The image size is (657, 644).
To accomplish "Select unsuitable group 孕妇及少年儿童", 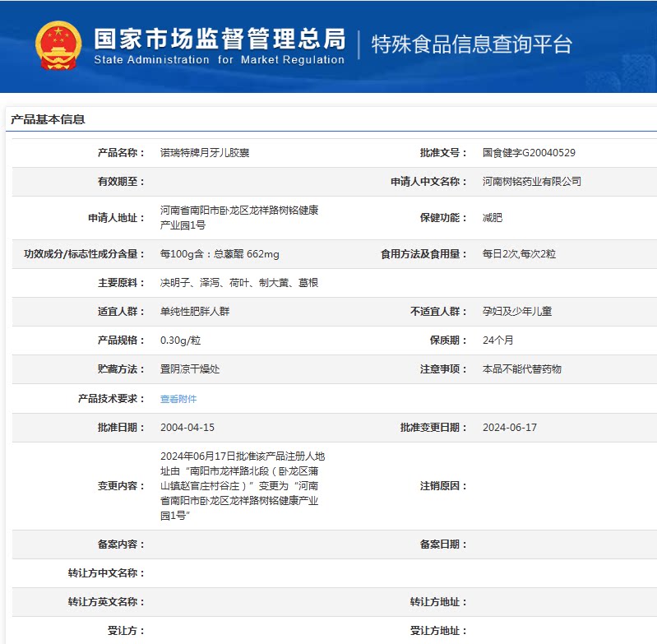I will pos(517,312).
